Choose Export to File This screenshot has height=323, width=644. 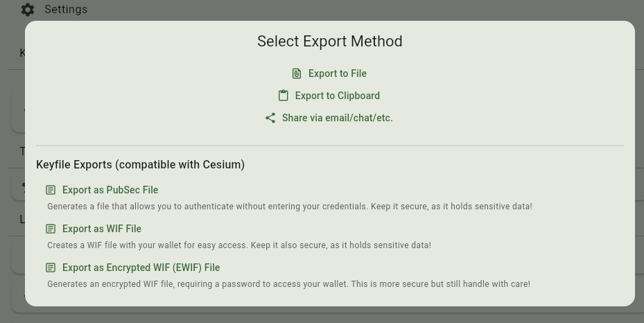click(x=337, y=73)
